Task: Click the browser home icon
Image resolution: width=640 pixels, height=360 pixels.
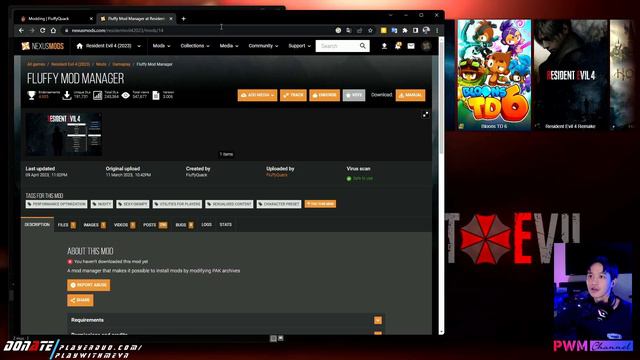Action: (53, 30)
